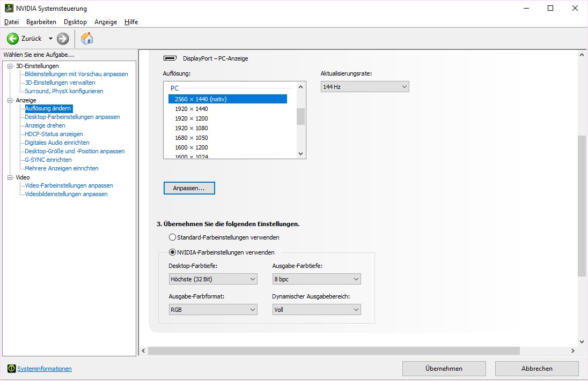This screenshot has height=381, width=588.
Task: Open Mehrere Anzeigen einrichten
Action: (x=62, y=169)
